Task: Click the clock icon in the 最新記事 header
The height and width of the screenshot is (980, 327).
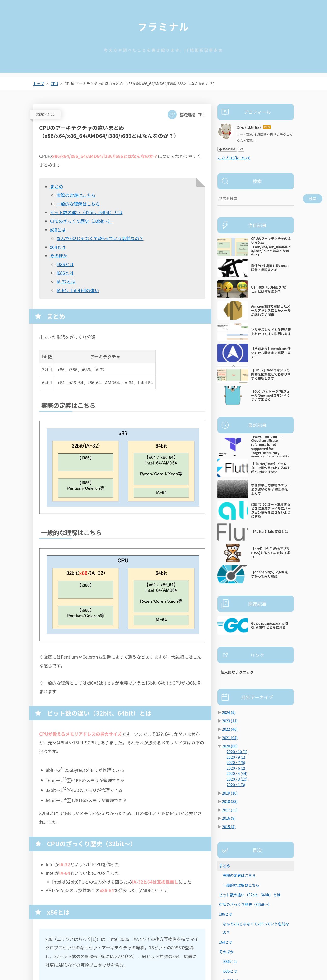Action: (225, 425)
